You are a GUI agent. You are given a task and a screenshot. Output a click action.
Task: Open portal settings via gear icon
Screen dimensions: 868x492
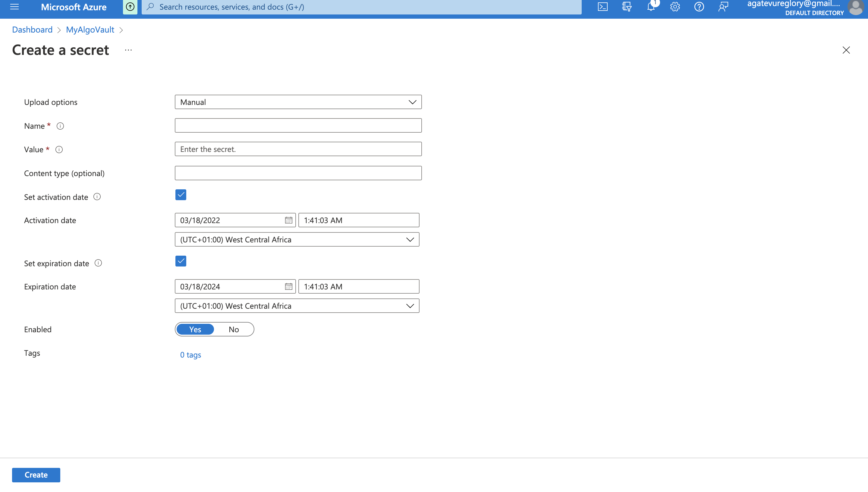[675, 7]
